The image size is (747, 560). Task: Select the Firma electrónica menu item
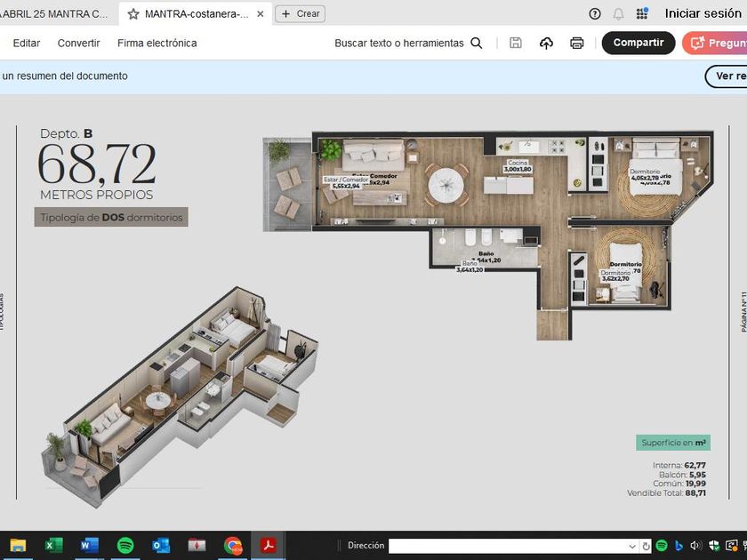click(x=157, y=43)
